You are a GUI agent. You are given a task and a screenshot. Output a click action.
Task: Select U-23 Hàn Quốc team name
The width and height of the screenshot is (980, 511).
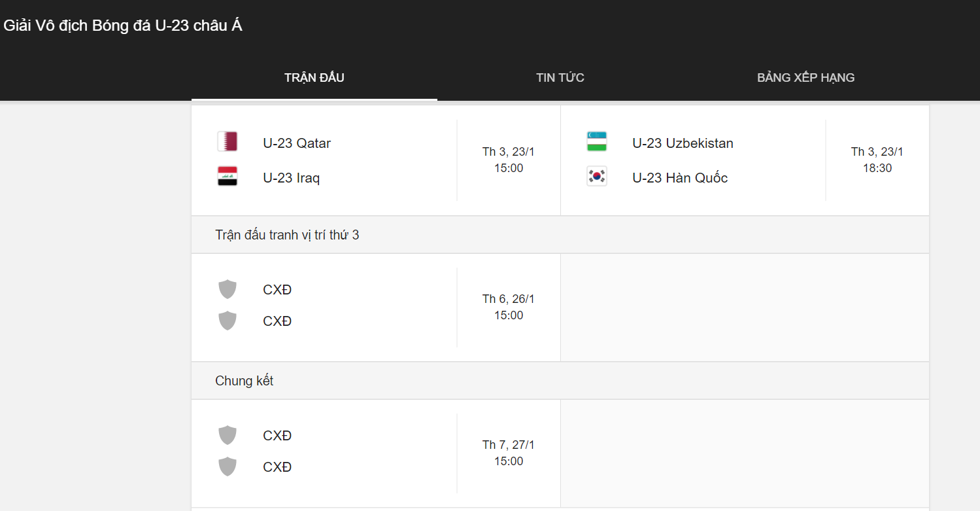point(680,178)
